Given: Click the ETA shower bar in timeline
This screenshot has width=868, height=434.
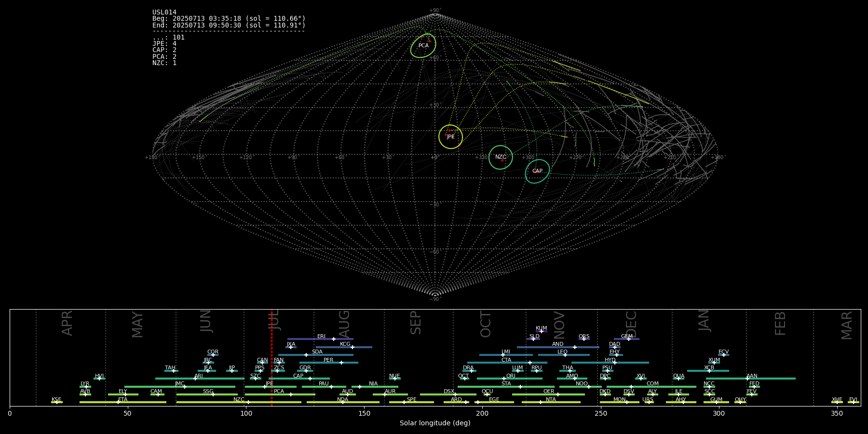Looking at the screenshot, I should point(123,402).
